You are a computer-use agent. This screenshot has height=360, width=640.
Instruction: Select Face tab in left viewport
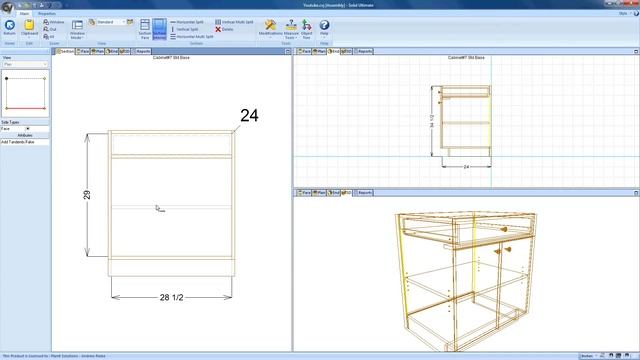[83, 51]
